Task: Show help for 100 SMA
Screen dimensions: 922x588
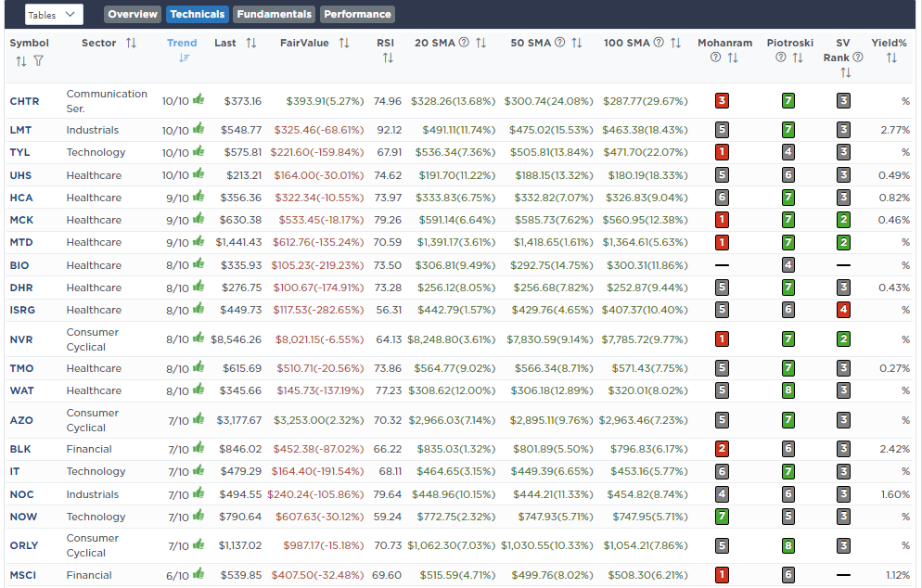Action: tap(659, 43)
